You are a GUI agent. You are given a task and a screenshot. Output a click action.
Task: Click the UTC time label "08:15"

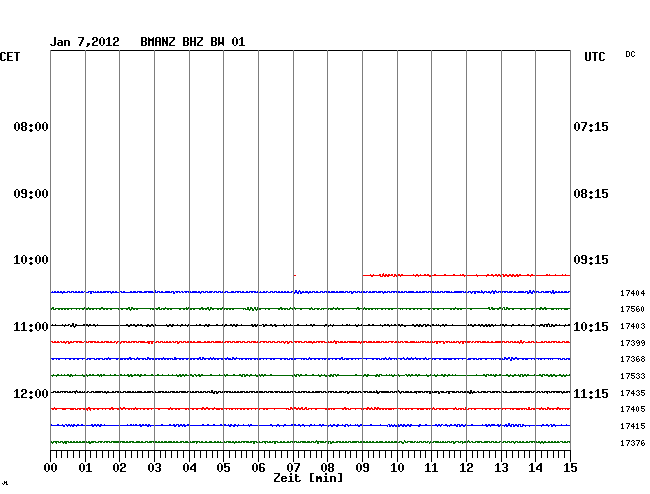point(591,194)
